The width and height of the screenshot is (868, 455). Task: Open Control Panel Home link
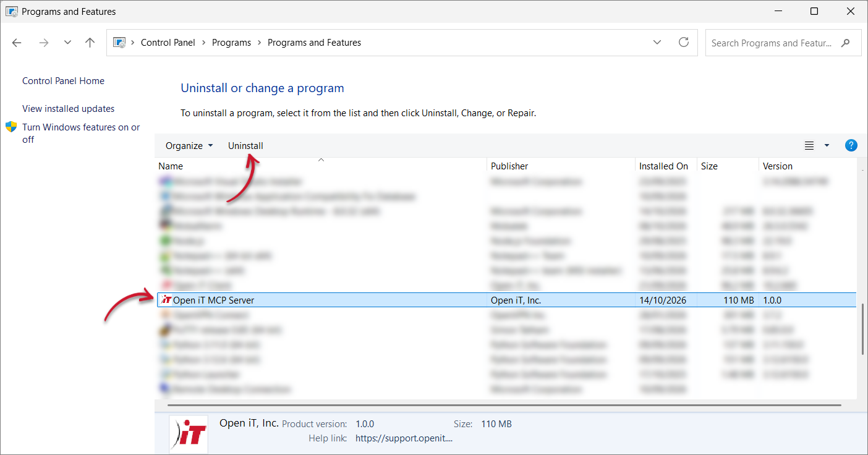coord(63,81)
